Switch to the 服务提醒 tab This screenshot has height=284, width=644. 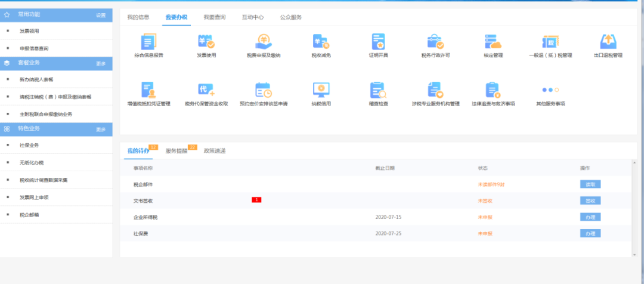(177, 151)
